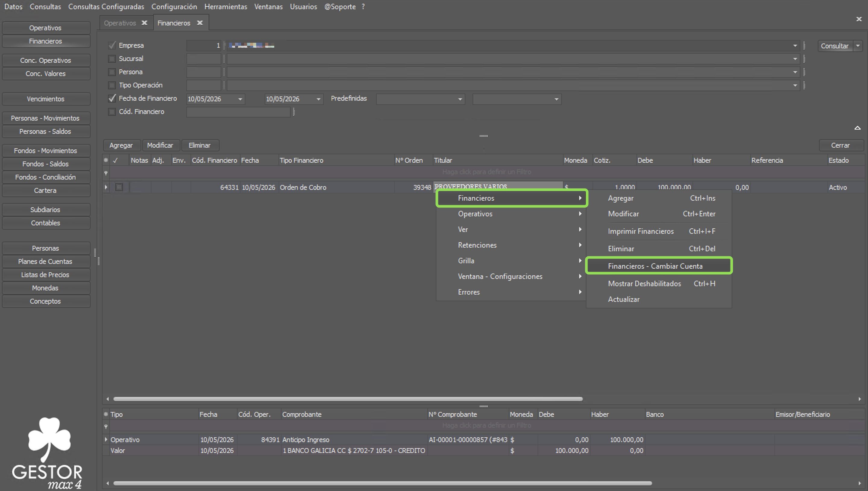Click the splitter grip below the filter panel
This screenshot has height=491, width=868.
click(x=483, y=136)
